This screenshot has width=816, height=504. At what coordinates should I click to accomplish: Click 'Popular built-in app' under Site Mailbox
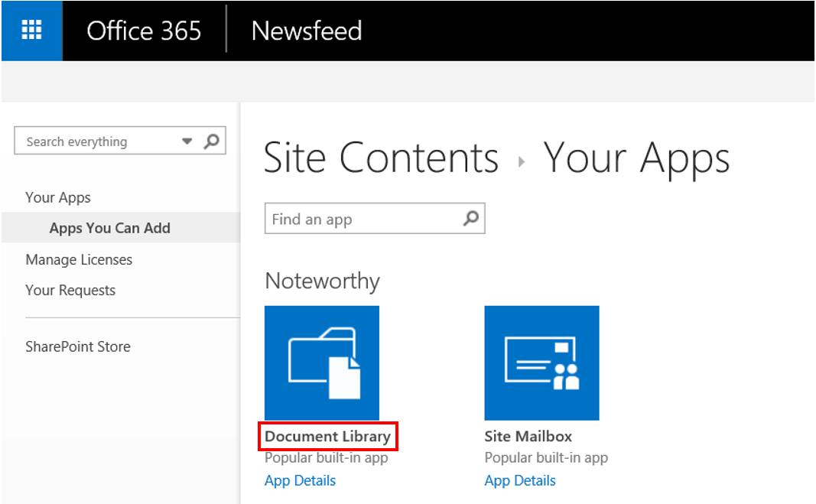coord(547,458)
